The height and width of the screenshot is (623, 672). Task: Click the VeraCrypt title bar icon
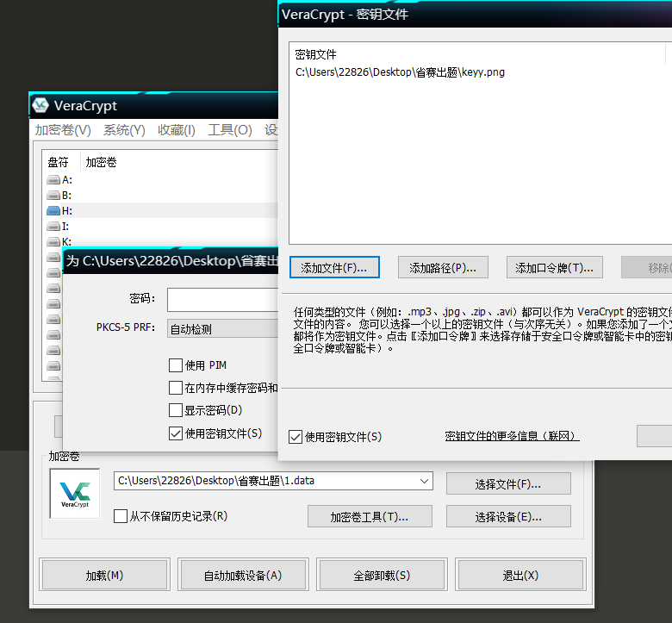pyautogui.click(x=40, y=106)
